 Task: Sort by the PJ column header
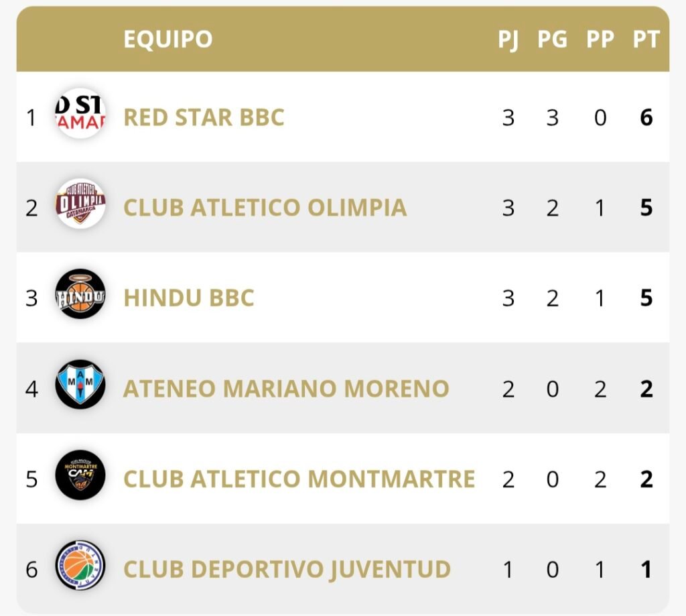click(508, 40)
